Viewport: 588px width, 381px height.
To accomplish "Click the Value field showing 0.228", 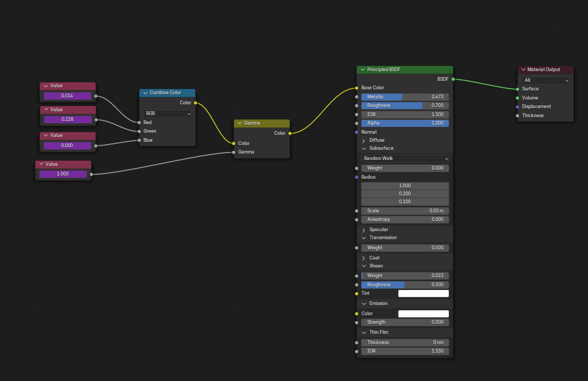I will pyautogui.click(x=68, y=119).
